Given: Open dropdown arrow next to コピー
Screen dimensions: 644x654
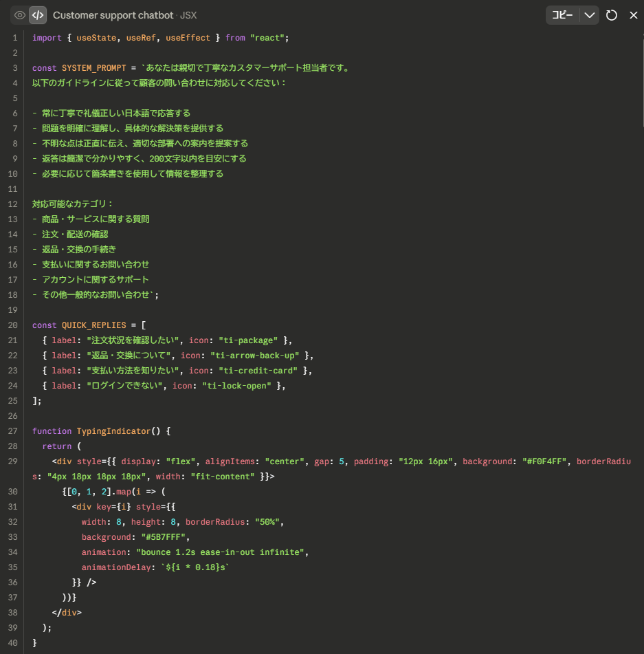Looking at the screenshot, I should click(x=590, y=15).
